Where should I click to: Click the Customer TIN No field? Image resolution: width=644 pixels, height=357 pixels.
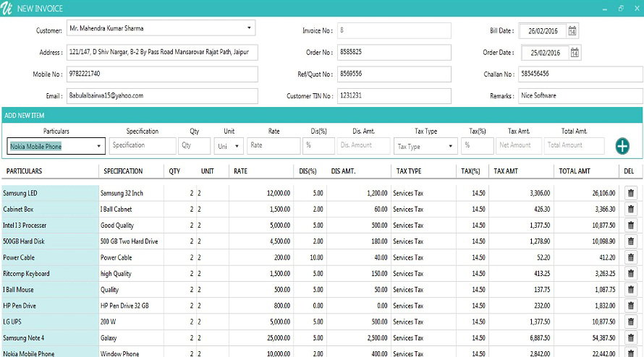click(x=393, y=95)
